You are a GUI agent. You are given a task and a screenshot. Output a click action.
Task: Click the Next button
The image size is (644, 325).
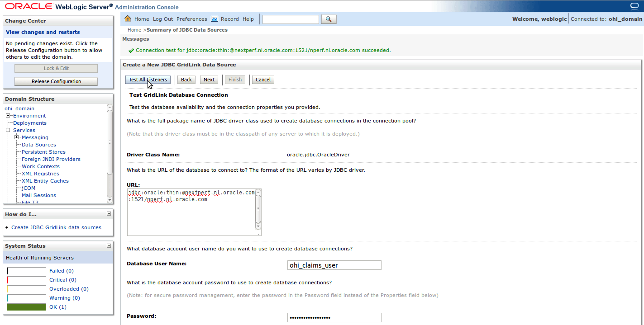click(x=209, y=80)
